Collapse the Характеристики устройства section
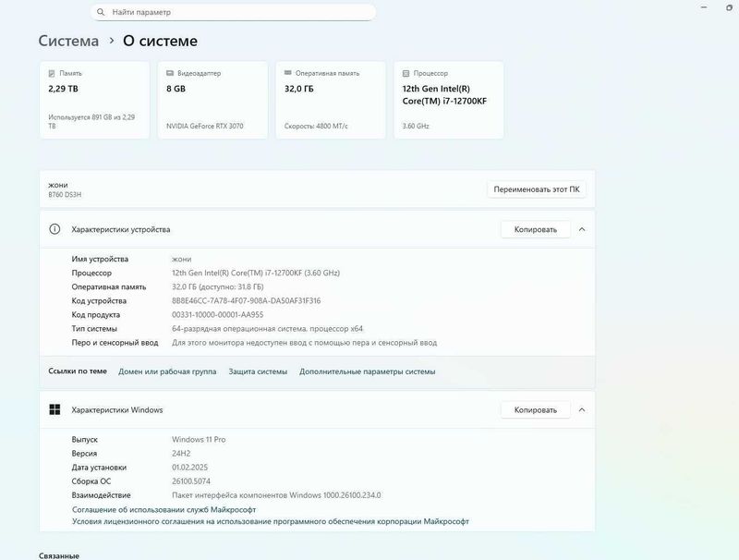Viewport: 739px width, 560px height. [x=582, y=229]
